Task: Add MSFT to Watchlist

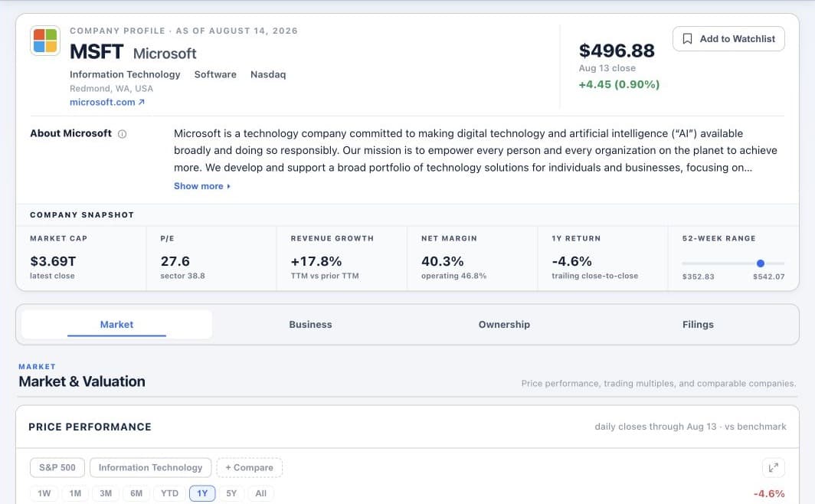Action: (x=728, y=39)
